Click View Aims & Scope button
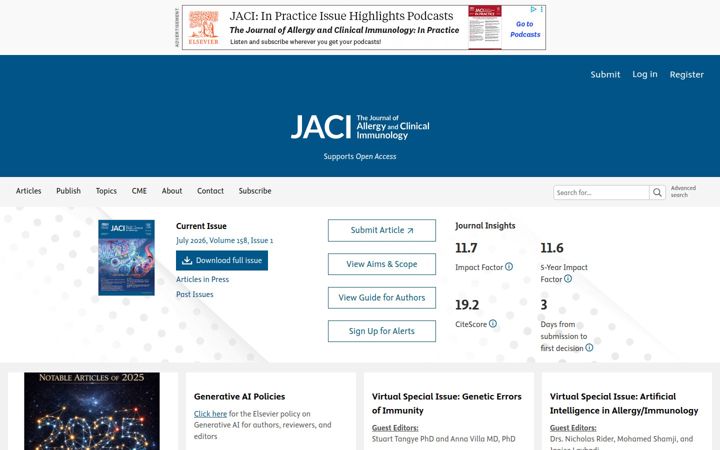The height and width of the screenshot is (450, 720). pyautogui.click(x=382, y=264)
